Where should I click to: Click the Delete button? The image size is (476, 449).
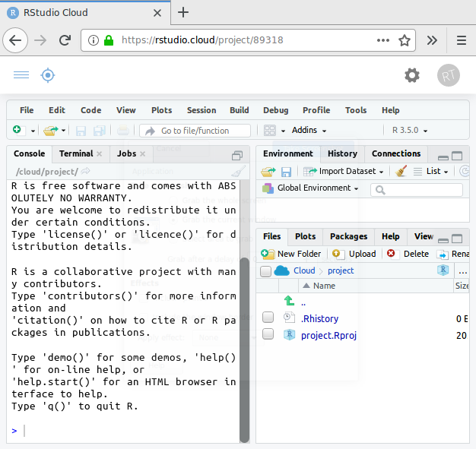pyautogui.click(x=408, y=254)
